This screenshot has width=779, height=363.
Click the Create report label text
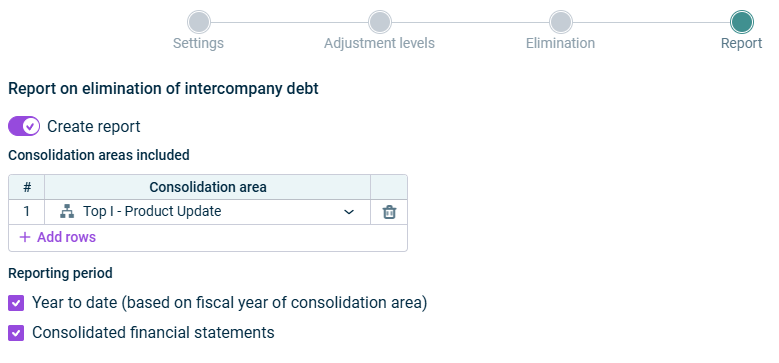coord(93,127)
